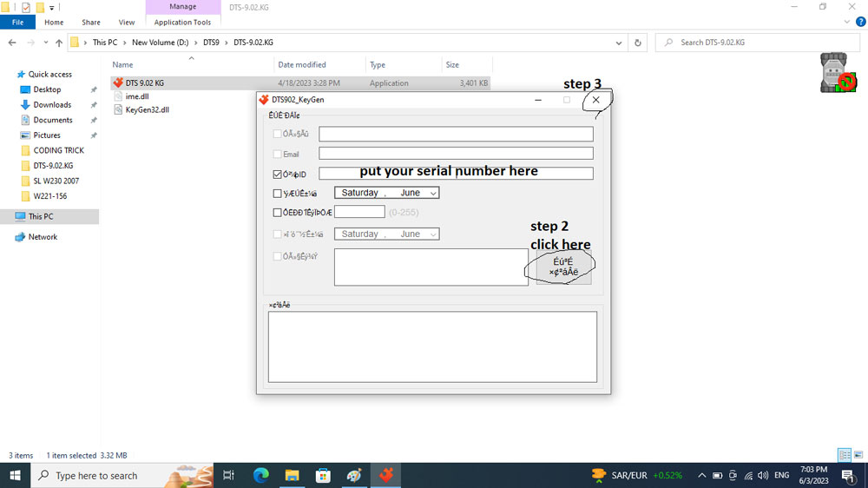Screen dimensions: 868x488
Task: Expand the address bar history dropdown
Action: pyautogui.click(x=618, y=43)
